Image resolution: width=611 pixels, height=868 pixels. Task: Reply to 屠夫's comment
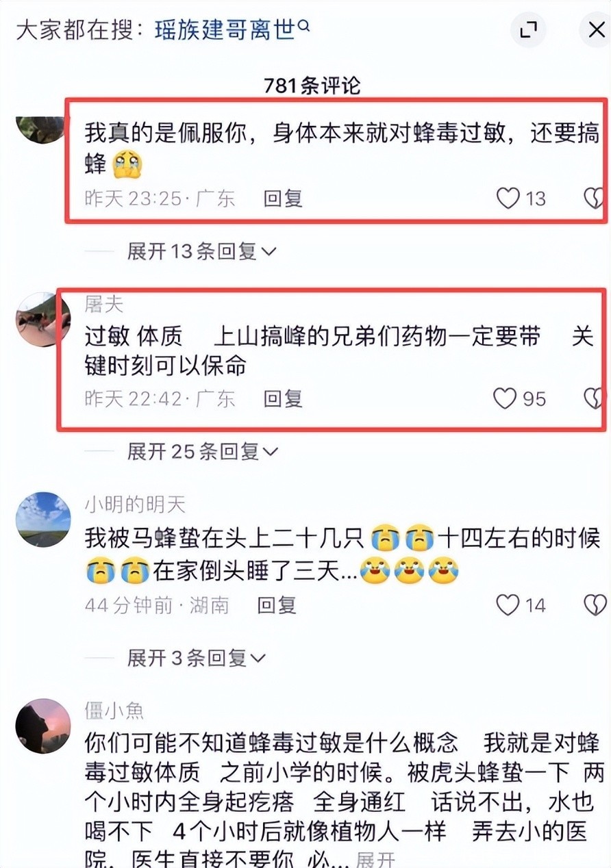tap(283, 398)
